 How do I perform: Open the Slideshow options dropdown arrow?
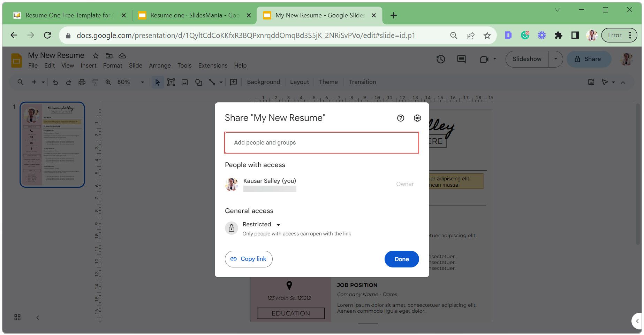coord(556,59)
